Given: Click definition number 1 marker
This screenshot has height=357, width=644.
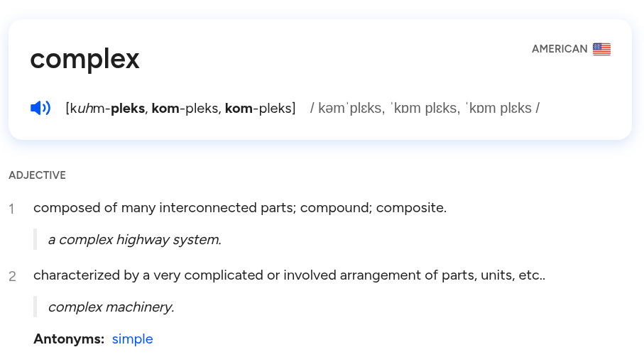Looking at the screenshot, I should pyautogui.click(x=12, y=209).
